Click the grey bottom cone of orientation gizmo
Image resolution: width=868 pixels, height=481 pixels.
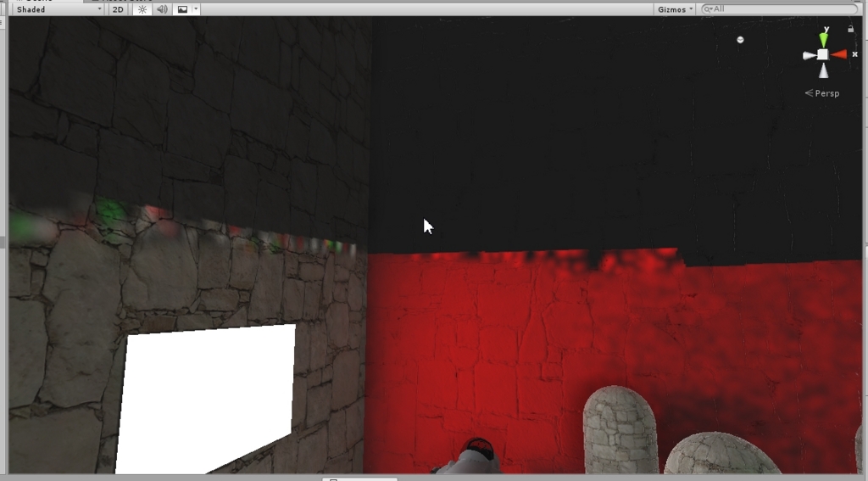click(823, 70)
